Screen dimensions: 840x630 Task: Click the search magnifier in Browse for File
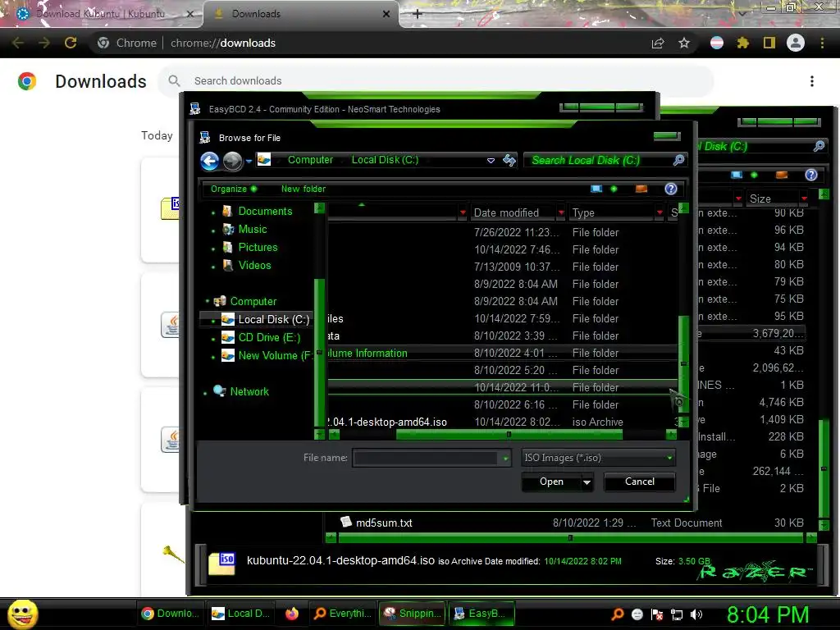tap(678, 160)
